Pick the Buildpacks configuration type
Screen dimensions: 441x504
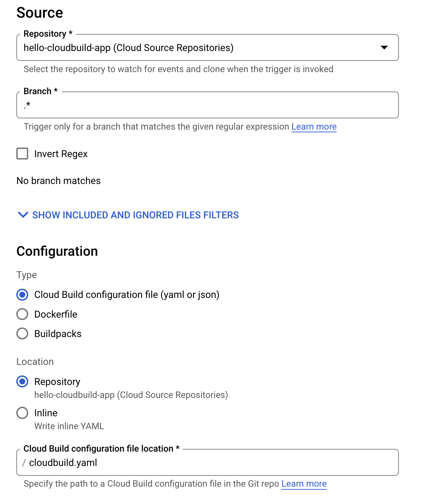22,334
